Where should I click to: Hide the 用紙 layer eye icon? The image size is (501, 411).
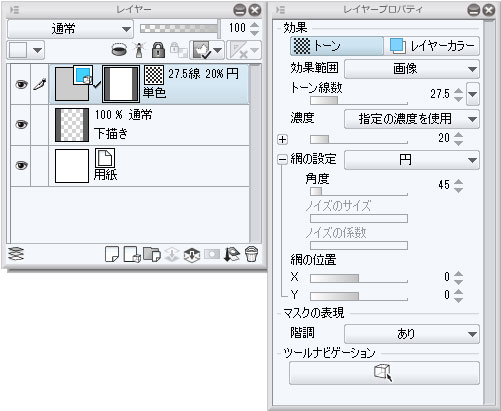pos(21,165)
